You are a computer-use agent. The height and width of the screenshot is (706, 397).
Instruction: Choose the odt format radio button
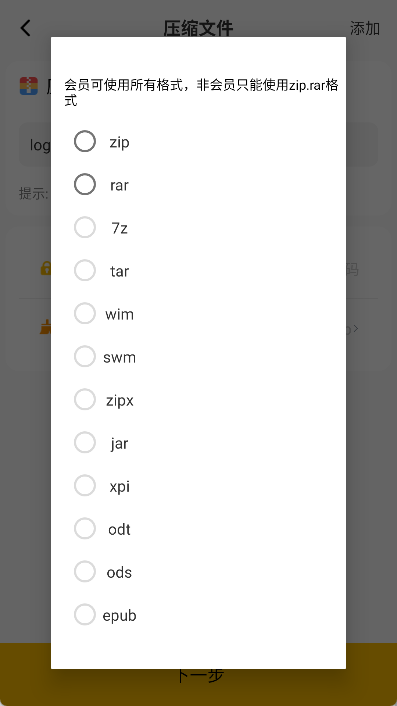[85, 529]
